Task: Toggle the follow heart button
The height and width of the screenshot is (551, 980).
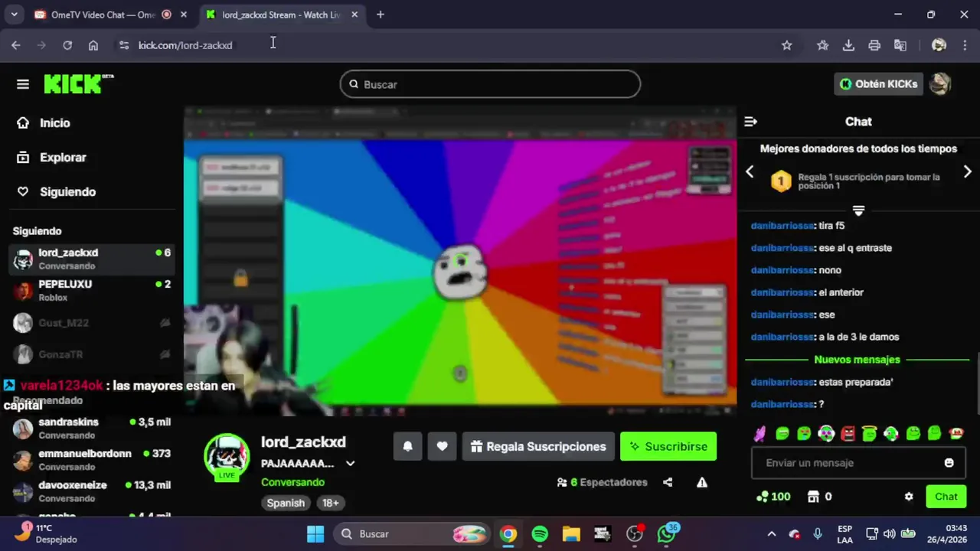Action: (x=442, y=447)
